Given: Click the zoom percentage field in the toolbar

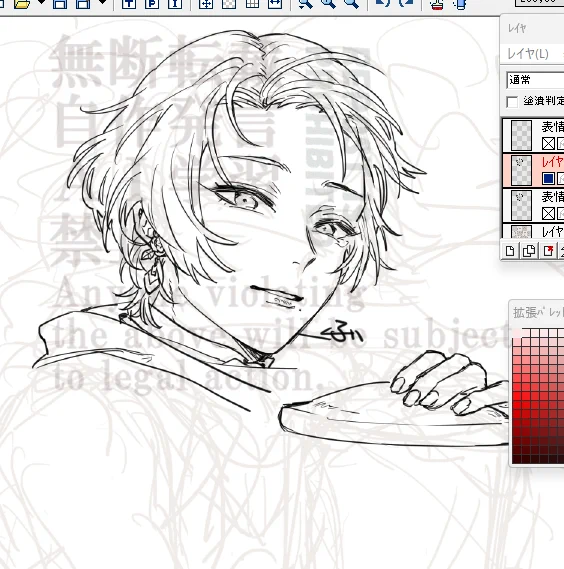Looking at the screenshot, I should pyautogui.click(x=539, y=3).
